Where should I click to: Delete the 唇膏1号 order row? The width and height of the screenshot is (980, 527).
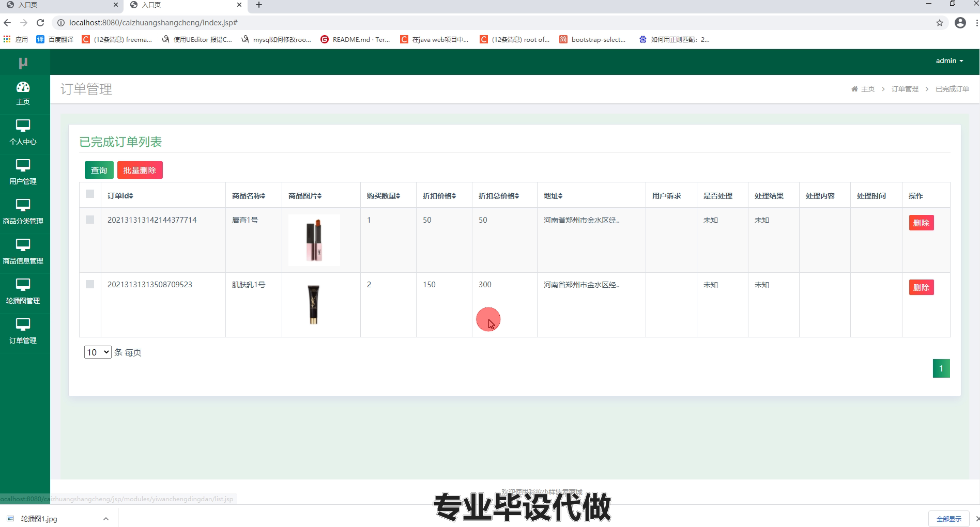pos(921,223)
